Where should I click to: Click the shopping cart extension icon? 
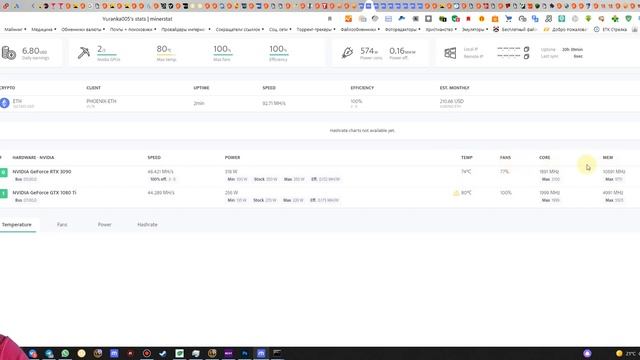508,19
